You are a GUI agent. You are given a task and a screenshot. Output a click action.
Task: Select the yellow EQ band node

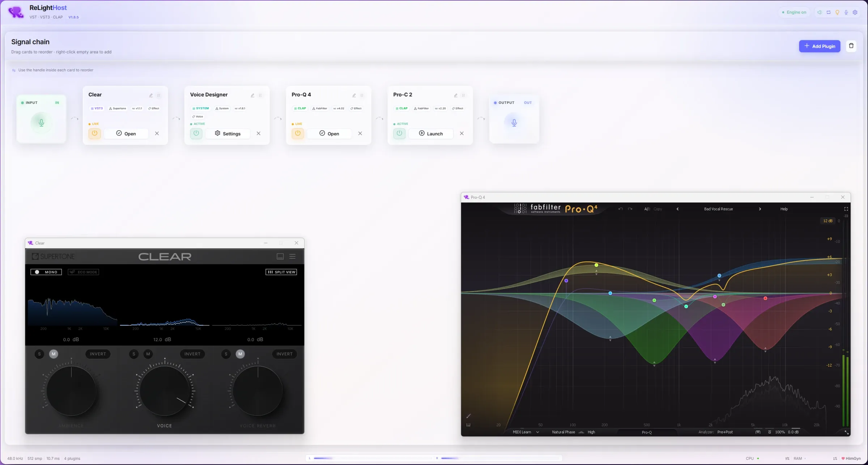pos(596,265)
